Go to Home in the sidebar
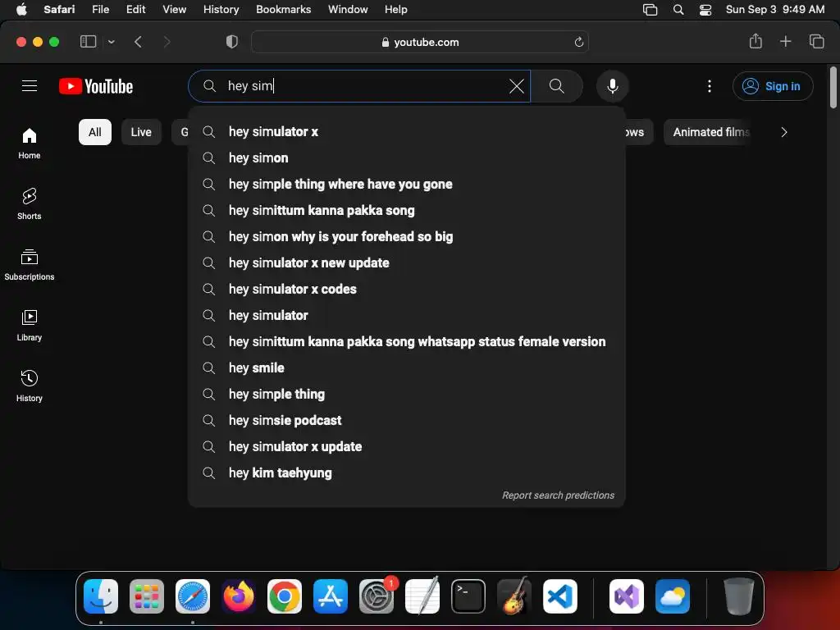 [30, 143]
